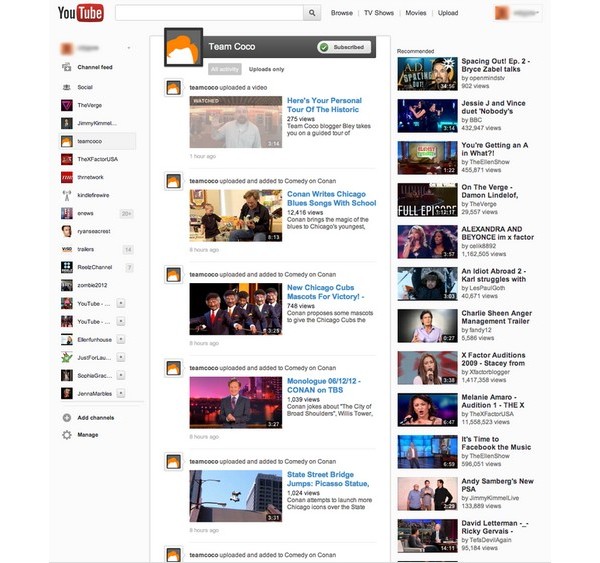Click the Social icon in sidebar
600x563 pixels.
click(x=67, y=87)
